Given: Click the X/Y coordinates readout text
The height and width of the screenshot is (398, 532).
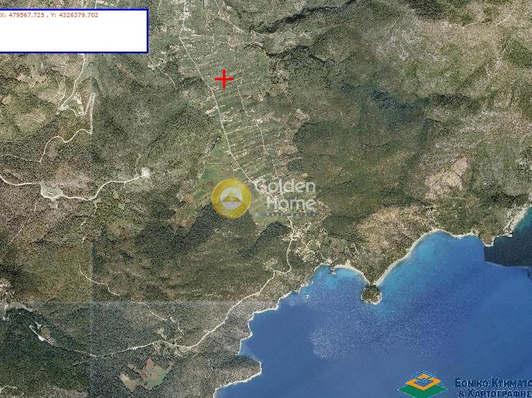Looking at the screenshot, I should click(x=49, y=15).
